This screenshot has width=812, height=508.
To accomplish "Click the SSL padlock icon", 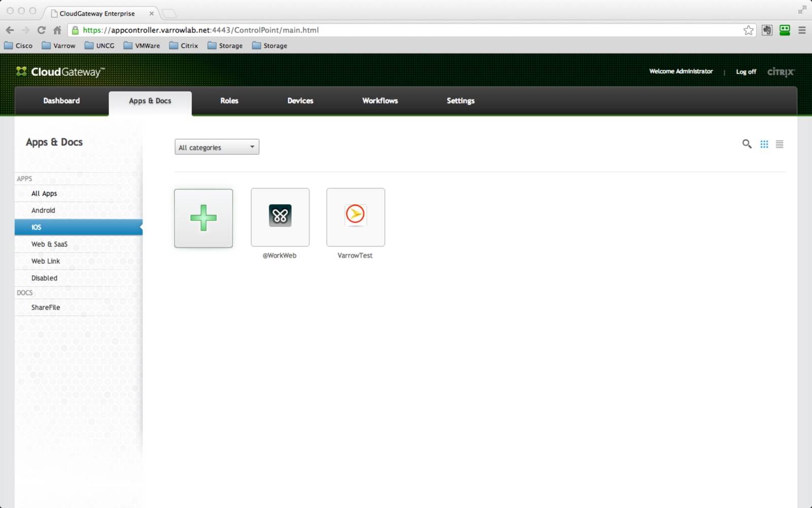I will pyautogui.click(x=75, y=30).
